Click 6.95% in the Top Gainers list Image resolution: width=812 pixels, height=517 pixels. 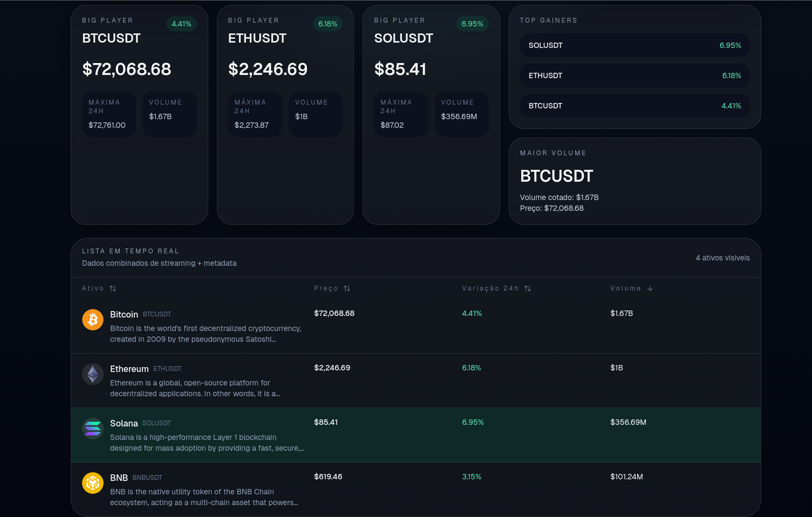[x=731, y=45]
